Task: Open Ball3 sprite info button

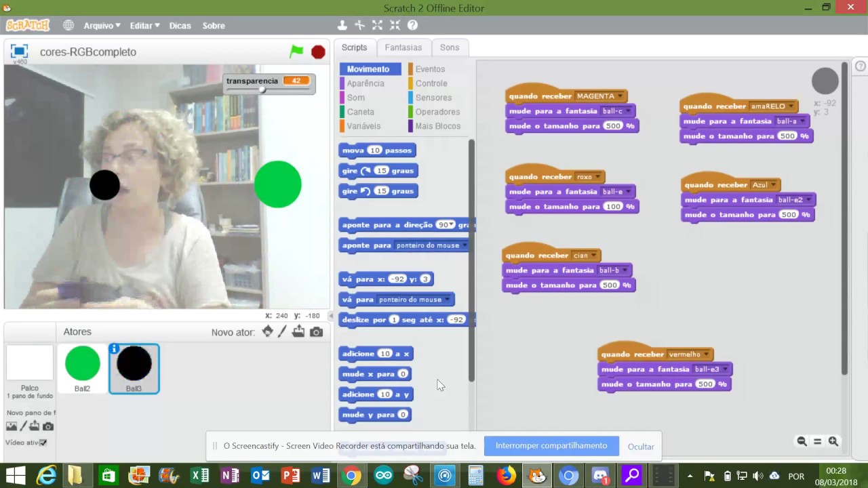Action: tap(114, 349)
